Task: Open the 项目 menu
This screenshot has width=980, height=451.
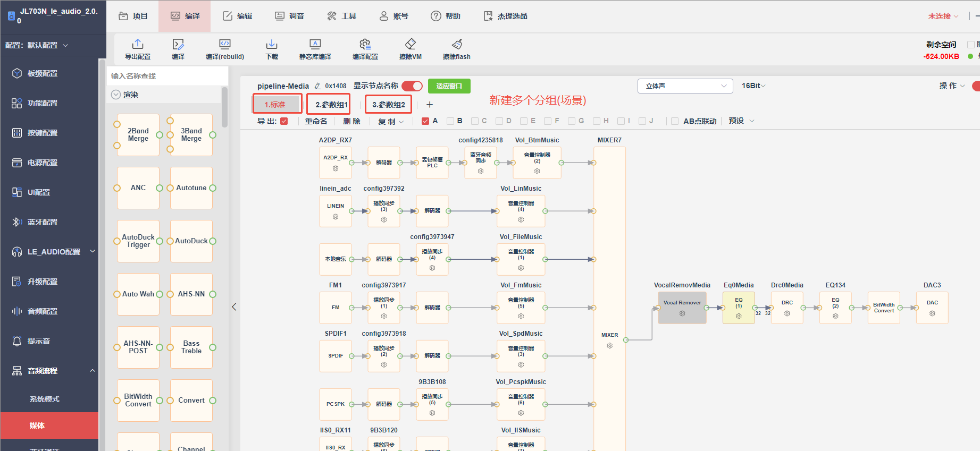Action: click(133, 16)
